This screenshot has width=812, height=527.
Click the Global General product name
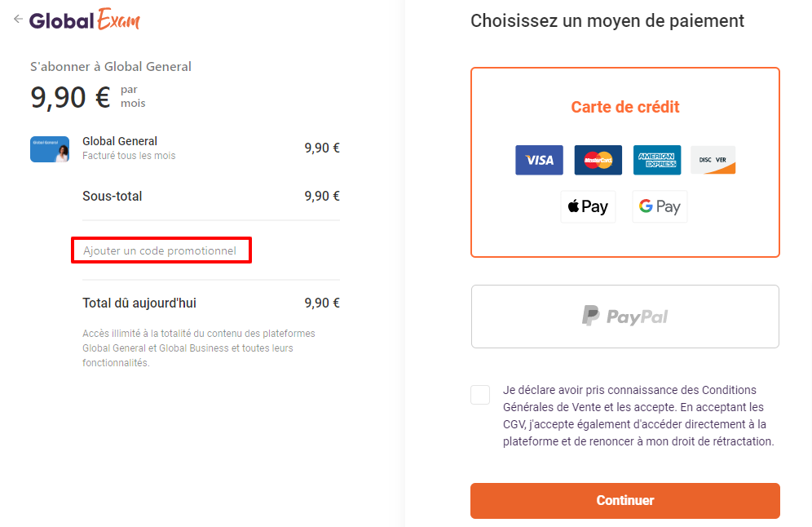[x=120, y=141]
